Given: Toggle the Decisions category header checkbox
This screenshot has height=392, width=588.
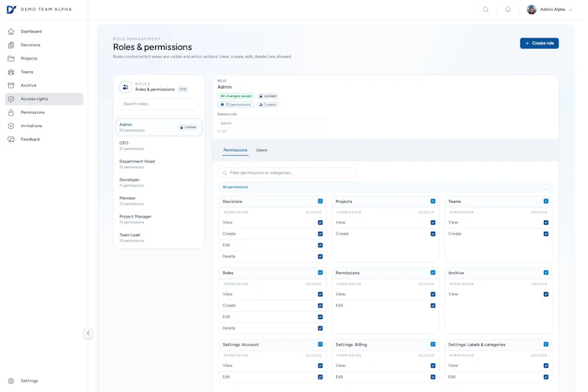Looking at the screenshot, I should point(320,202).
